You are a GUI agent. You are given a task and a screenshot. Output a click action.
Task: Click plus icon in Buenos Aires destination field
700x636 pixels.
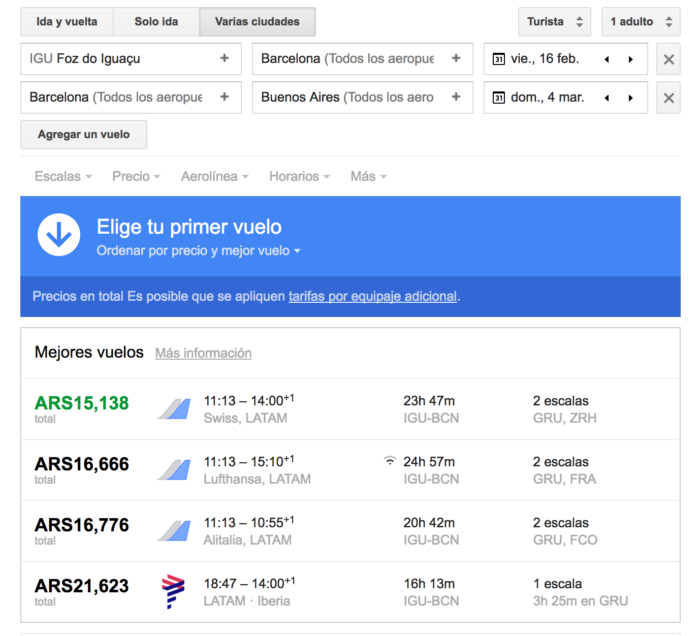point(456,98)
